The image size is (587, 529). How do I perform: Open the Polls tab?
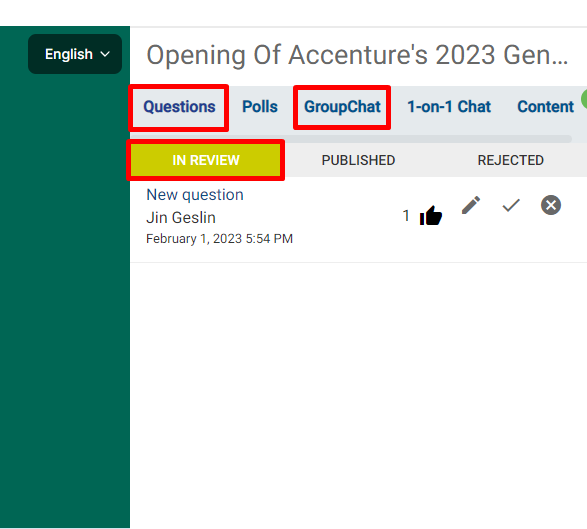tap(260, 107)
